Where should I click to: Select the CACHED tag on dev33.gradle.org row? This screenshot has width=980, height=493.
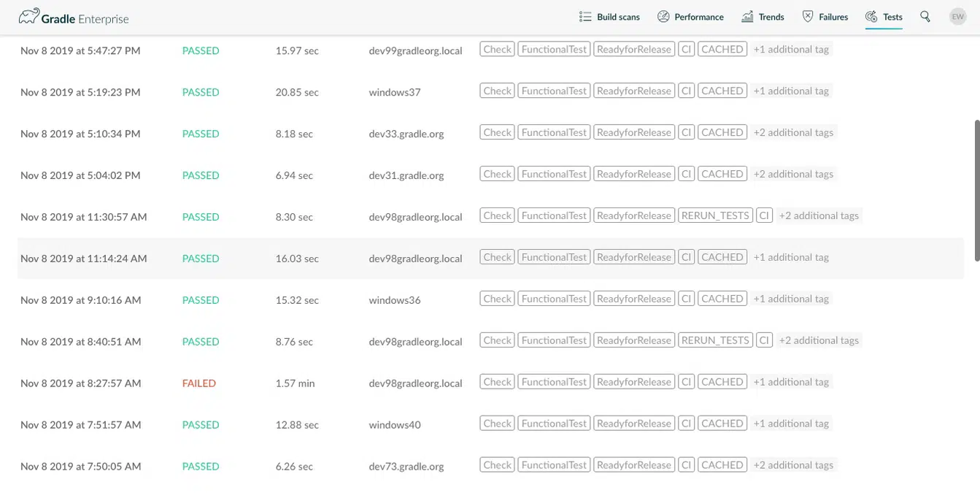point(722,132)
